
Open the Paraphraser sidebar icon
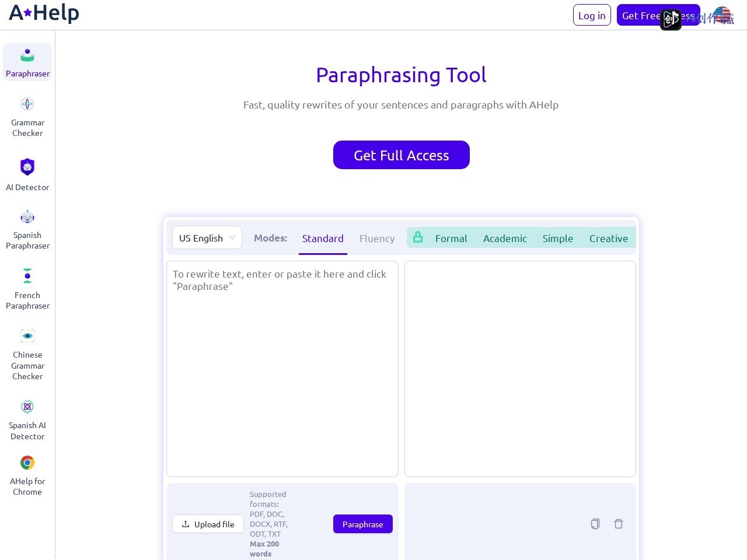[x=27, y=55]
